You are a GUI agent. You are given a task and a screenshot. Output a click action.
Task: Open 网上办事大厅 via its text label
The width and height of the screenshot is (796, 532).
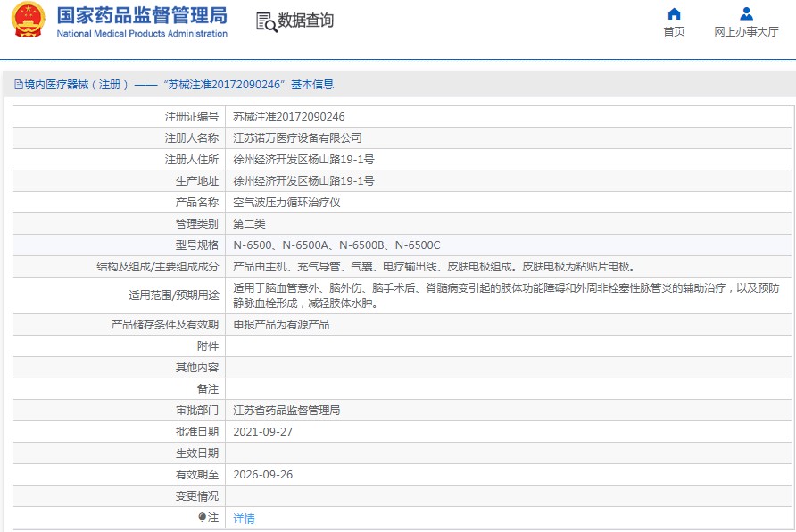click(746, 32)
